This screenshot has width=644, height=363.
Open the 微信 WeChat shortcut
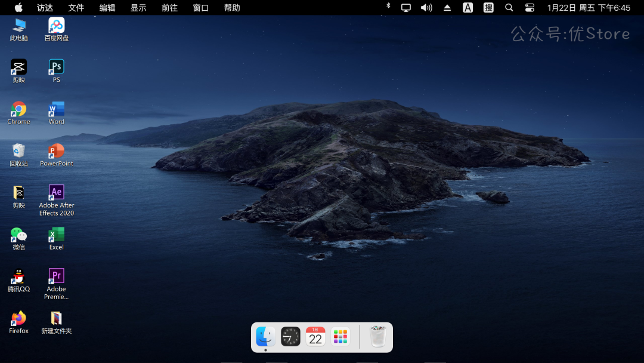pyautogui.click(x=18, y=238)
